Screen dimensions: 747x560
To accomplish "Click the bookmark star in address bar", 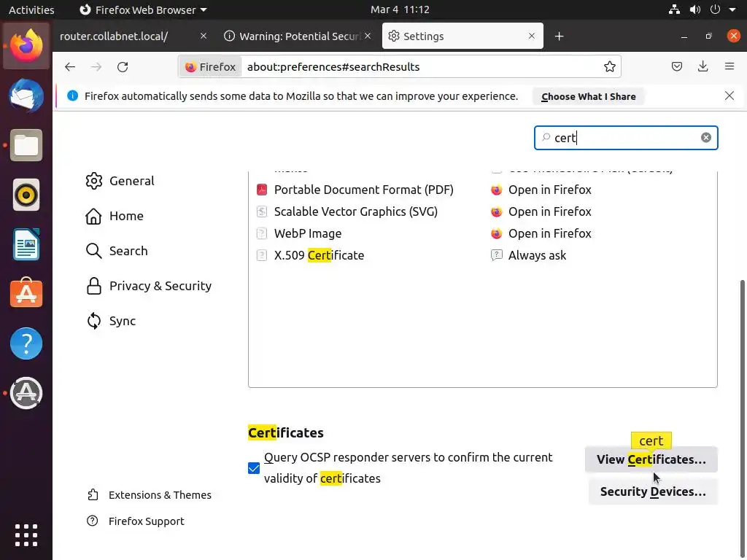I will coord(610,67).
